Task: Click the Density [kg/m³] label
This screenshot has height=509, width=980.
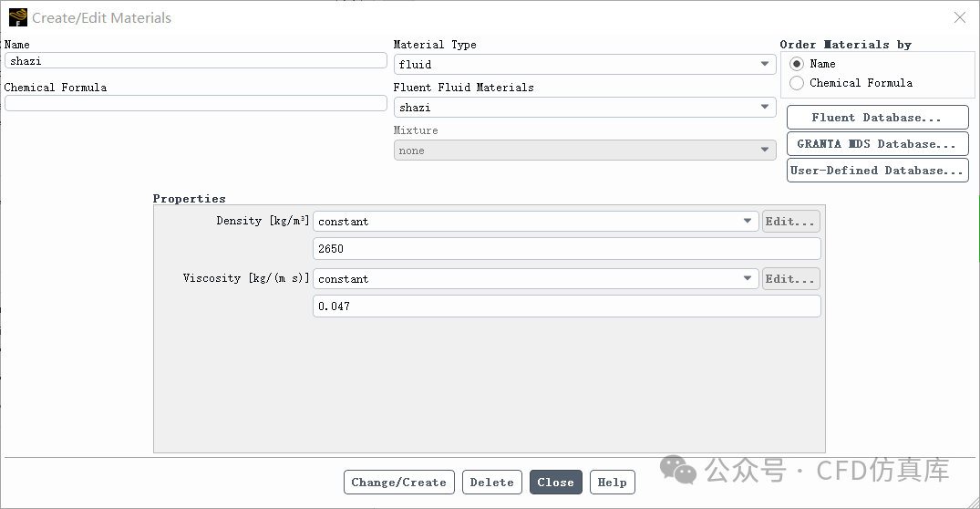Action: click(x=263, y=221)
